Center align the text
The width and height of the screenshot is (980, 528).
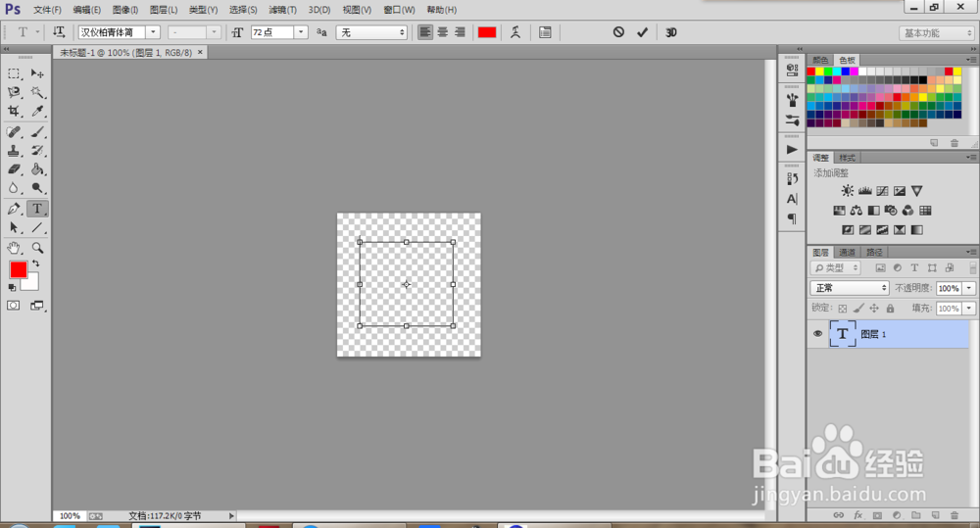coord(443,32)
